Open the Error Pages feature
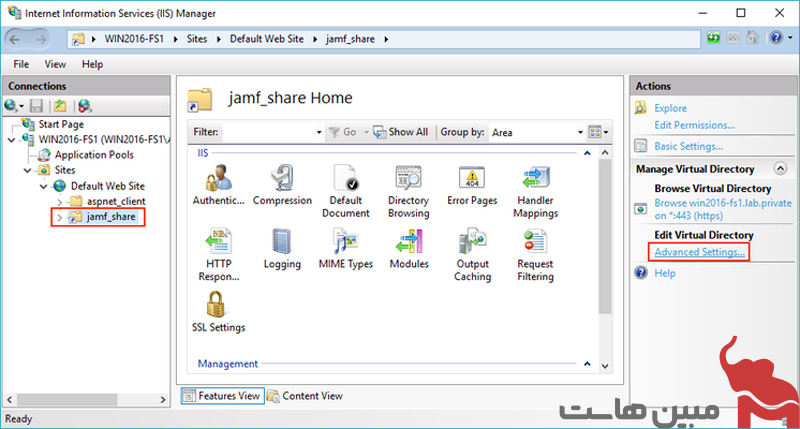800x429 pixels. pyautogui.click(x=472, y=184)
